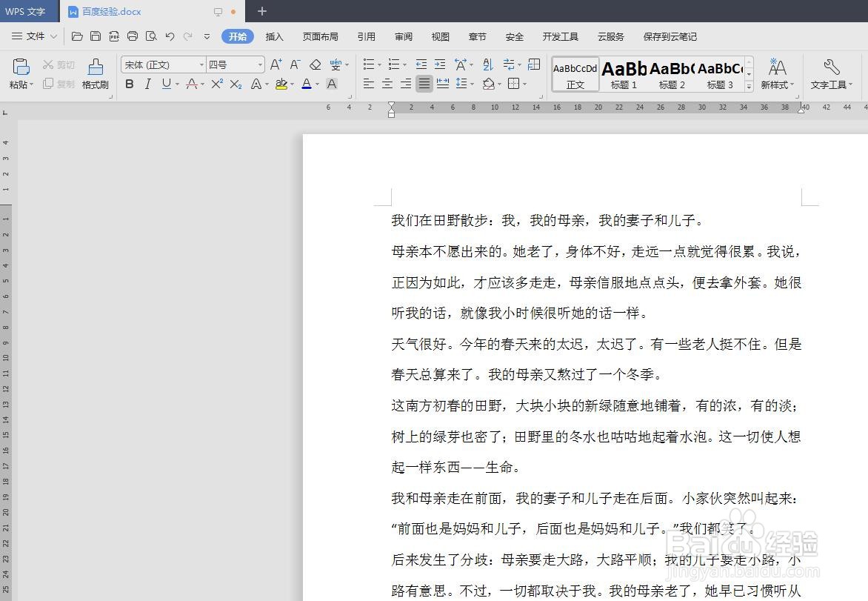Click the show/hide marks icon at ribbon row end
Image resolution: width=868 pixels, height=601 pixels.
pyautogui.click(x=534, y=64)
